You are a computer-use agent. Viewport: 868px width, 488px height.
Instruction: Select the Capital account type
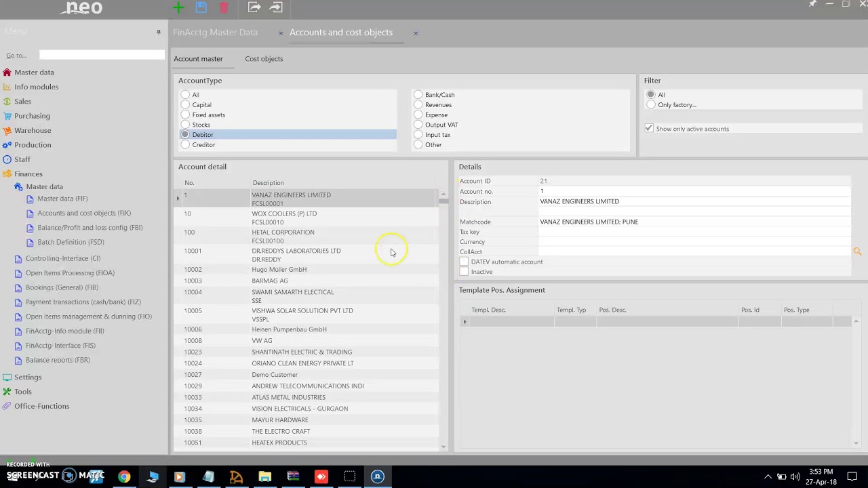(x=185, y=105)
